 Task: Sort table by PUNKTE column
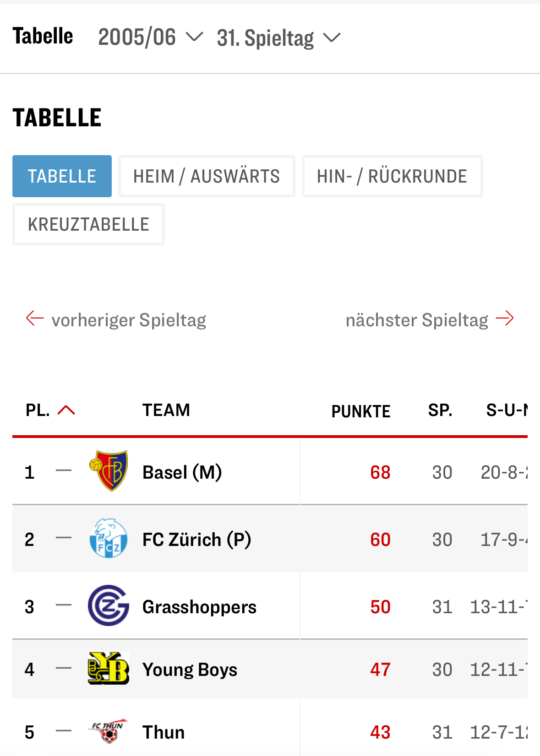point(361,411)
